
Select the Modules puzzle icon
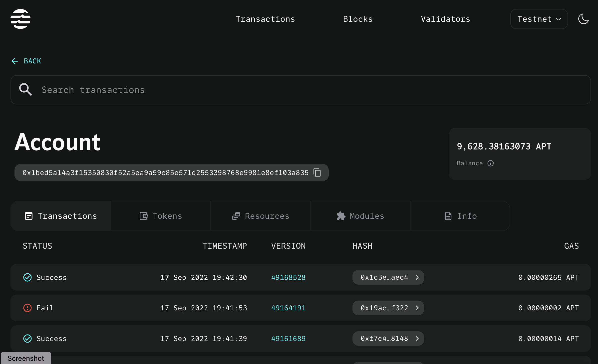pyautogui.click(x=341, y=216)
